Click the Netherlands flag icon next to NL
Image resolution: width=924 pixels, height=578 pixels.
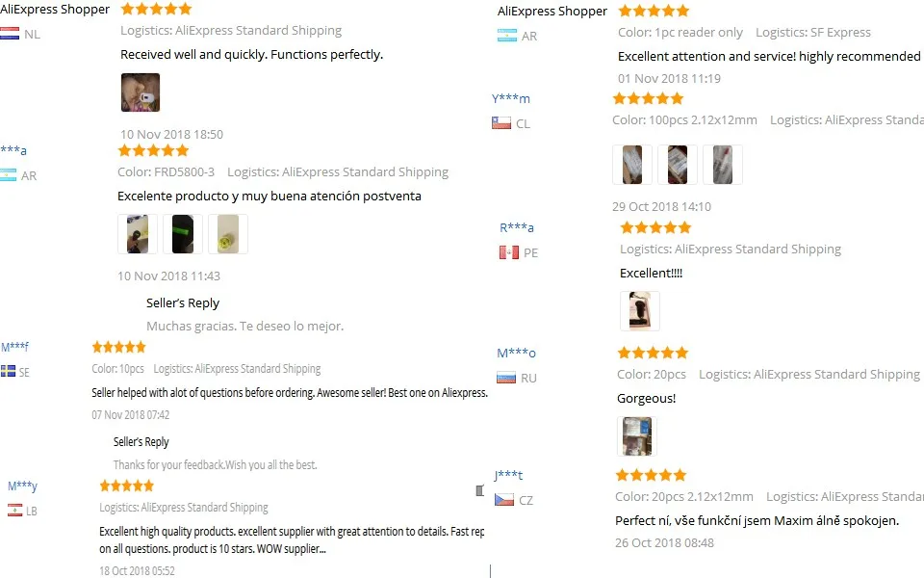tap(10, 34)
